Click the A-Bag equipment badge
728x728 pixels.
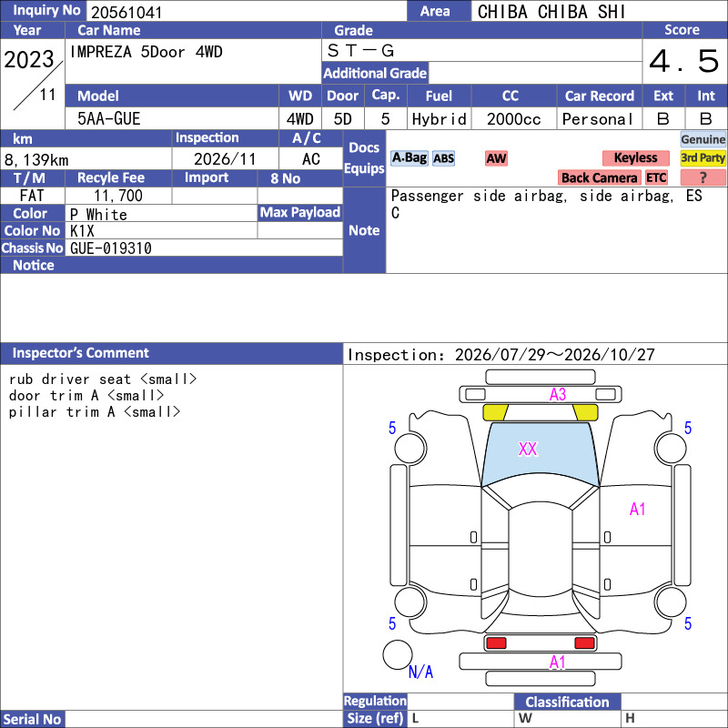click(409, 158)
